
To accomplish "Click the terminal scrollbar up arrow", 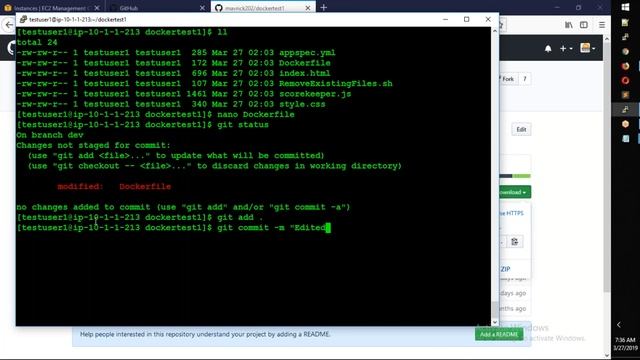I will 495,31.
